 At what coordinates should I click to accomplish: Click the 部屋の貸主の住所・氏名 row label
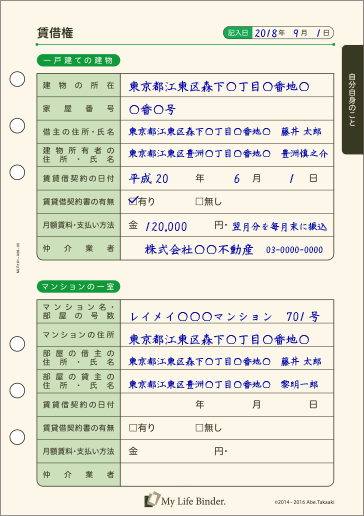(79, 381)
